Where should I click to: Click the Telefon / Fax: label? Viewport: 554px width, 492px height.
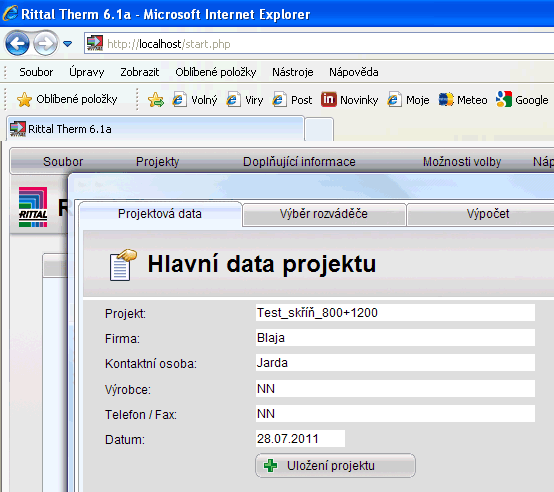click(x=141, y=415)
